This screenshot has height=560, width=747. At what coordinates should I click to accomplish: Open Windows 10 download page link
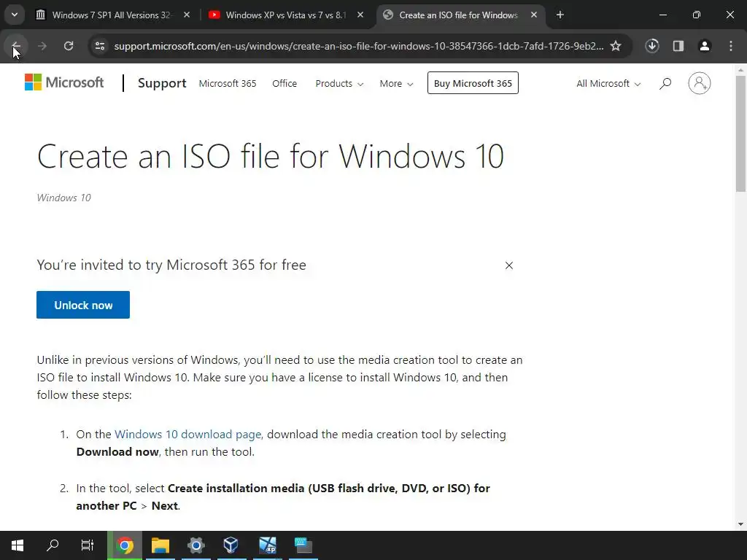pyautogui.click(x=187, y=435)
